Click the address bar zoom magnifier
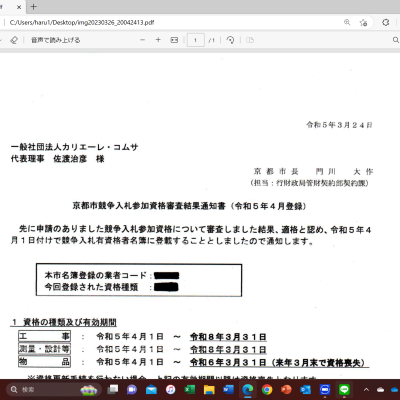The image size is (400, 400). click(x=347, y=22)
